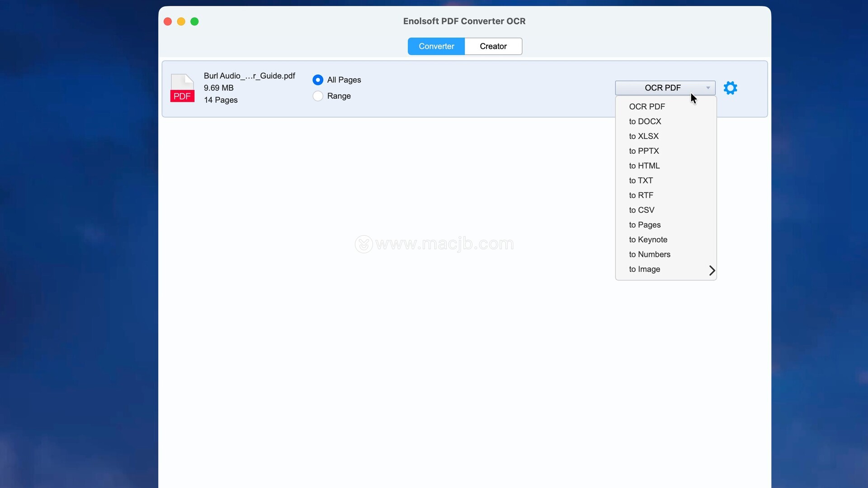Screen dimensions: 868x488
Task: Click the red PDF file icon
Action: point(182,88)
